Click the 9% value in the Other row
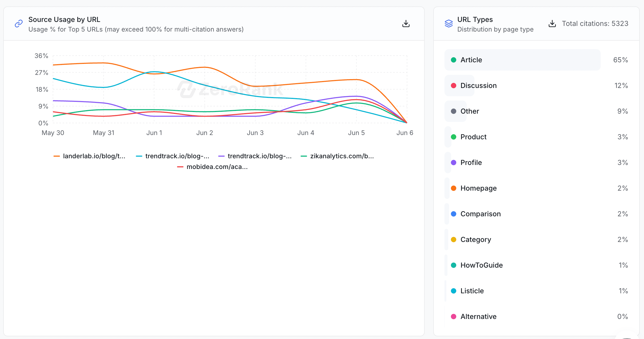644x339 pixels. coord(623,111)
